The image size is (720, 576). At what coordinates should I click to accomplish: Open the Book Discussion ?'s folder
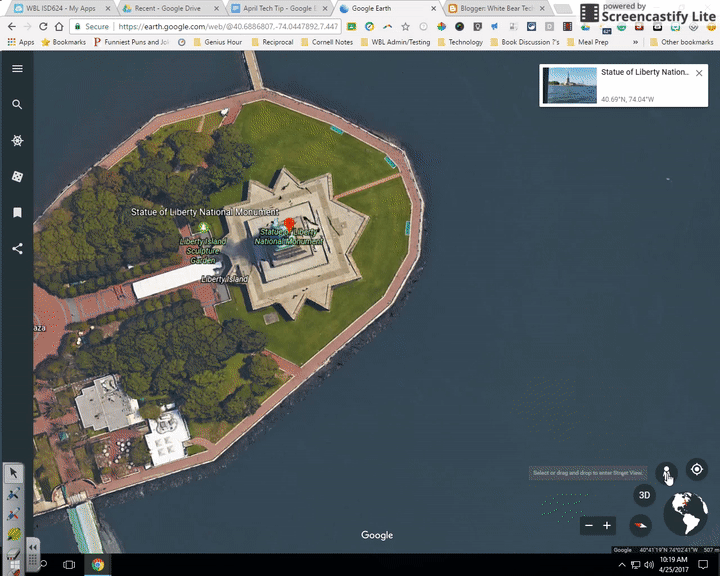tap(525, 42)
